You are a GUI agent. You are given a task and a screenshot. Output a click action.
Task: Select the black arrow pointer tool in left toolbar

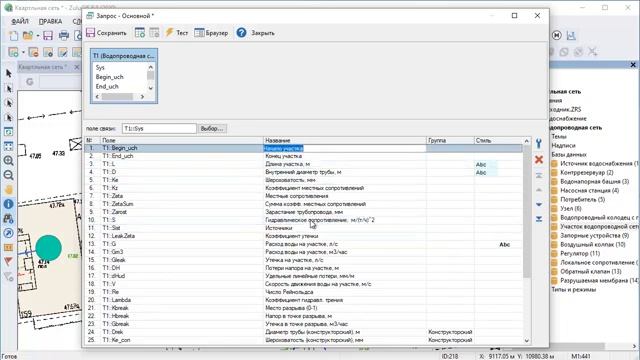pyautogui.click(x=9, y=73)
